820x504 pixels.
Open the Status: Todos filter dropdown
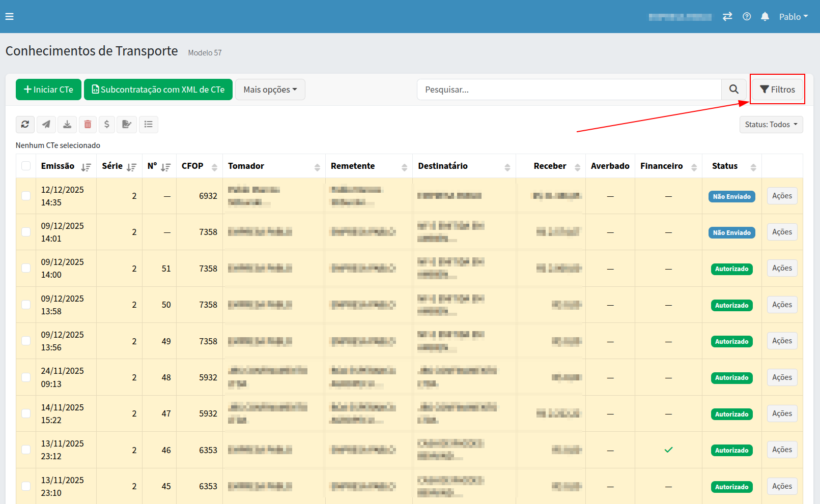[771, 125]
